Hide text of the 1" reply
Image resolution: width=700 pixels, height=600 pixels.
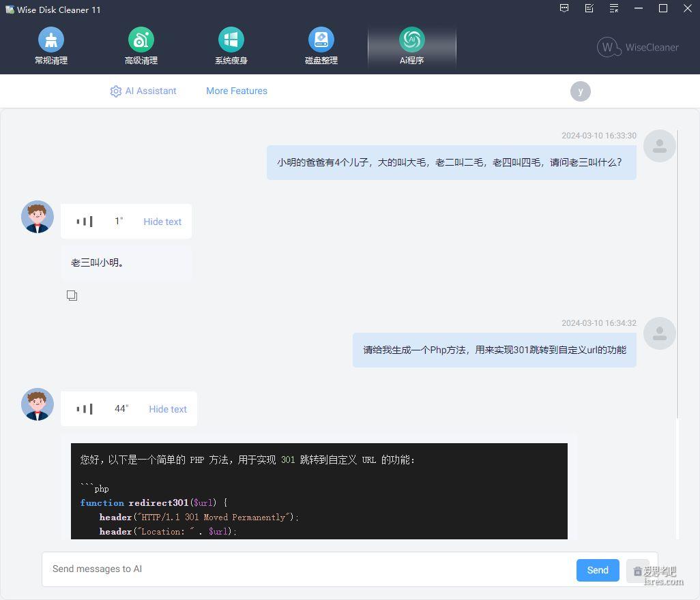point(162,222)
